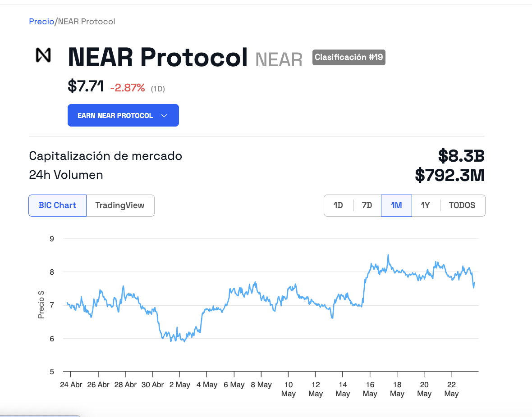This screenshot has height=417, width=532.
Task: Go to Precio breadcrumb link
Action: click(41, 22)
